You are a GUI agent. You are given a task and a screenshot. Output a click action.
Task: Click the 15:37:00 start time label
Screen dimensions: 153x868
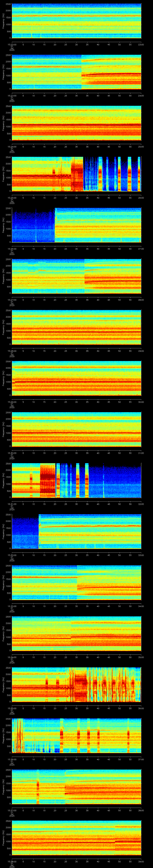tap(12, 810)
